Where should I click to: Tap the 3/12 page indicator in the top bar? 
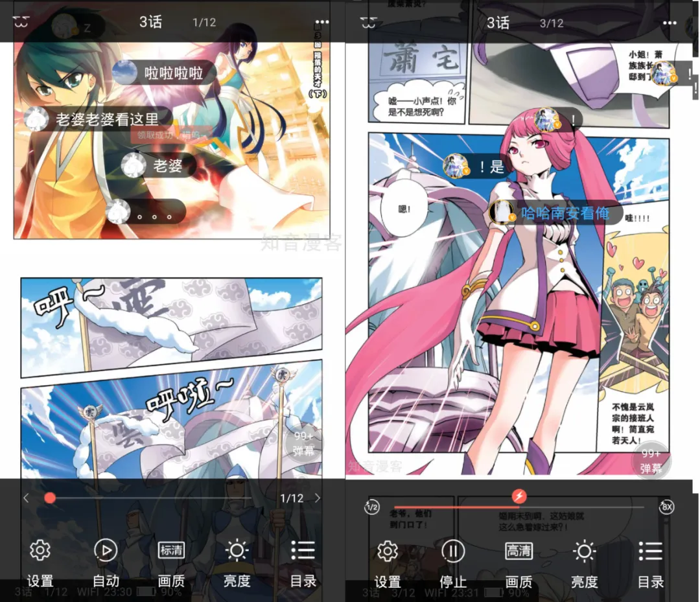point(552,23)
